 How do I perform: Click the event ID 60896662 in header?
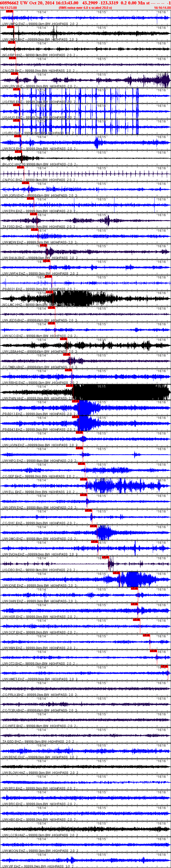pyautogui.click(x=9, y=3)
